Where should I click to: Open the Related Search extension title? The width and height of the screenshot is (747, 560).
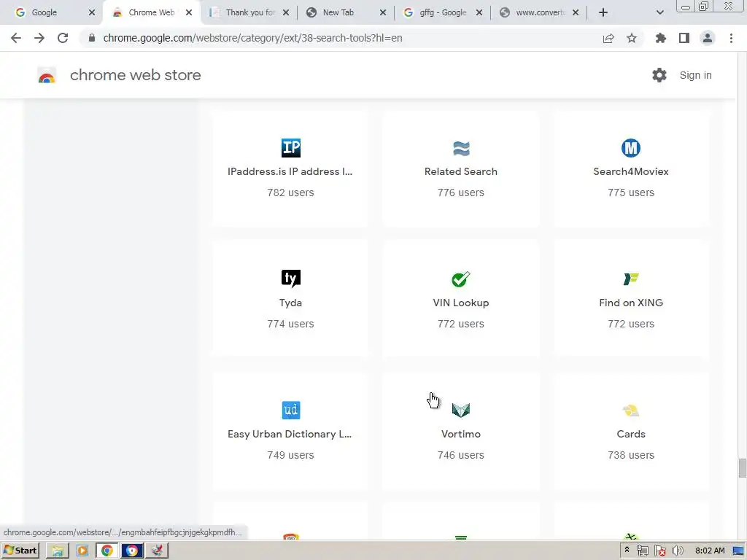461,171
